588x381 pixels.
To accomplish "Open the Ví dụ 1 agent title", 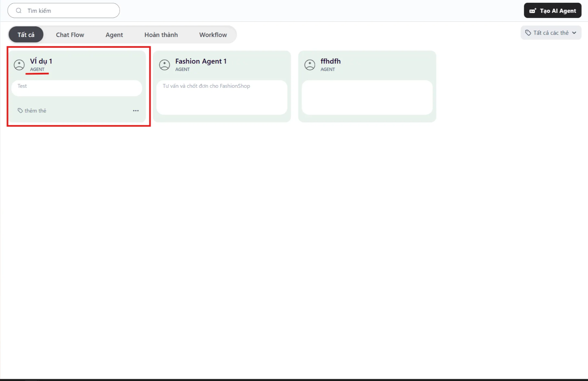I will (41, 61).
